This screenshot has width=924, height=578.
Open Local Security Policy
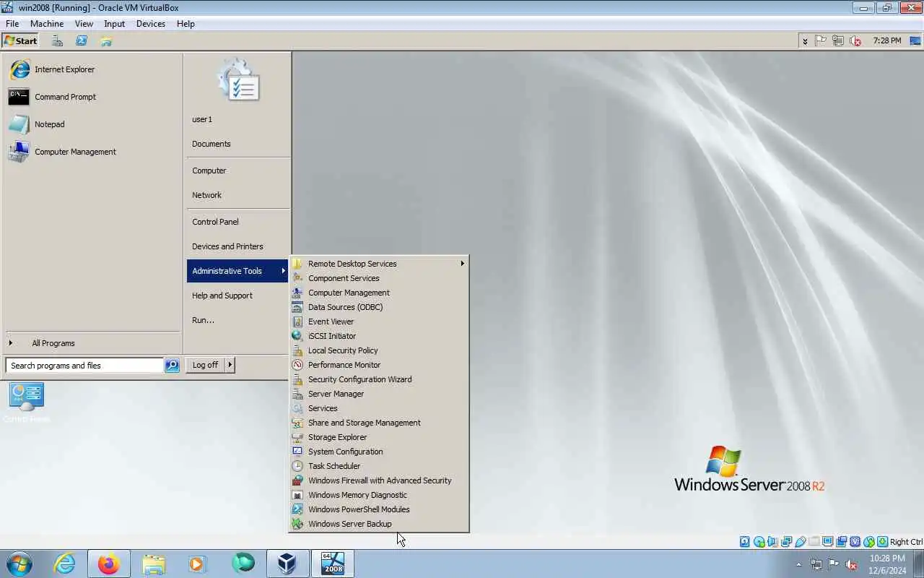(378, 350)
